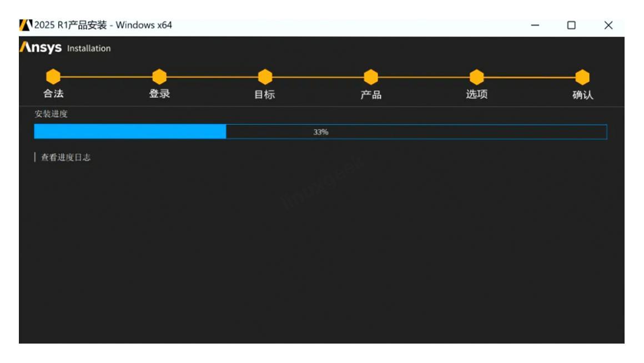Image resolution: width=644 pixels, height=363 pixels.
Task: Click the 选项 step label
Action: click(476, 94)
